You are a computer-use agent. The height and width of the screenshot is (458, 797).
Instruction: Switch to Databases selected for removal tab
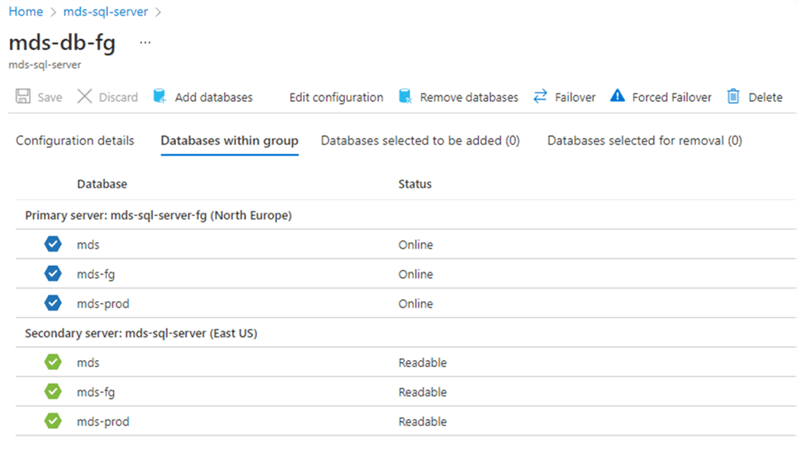(645, 141)
